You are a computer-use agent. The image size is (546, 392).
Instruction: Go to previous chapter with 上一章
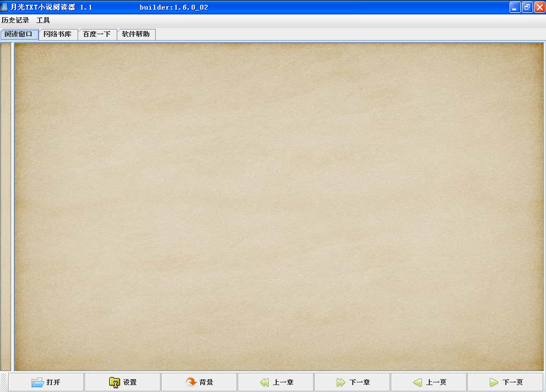tap(264, 382)
